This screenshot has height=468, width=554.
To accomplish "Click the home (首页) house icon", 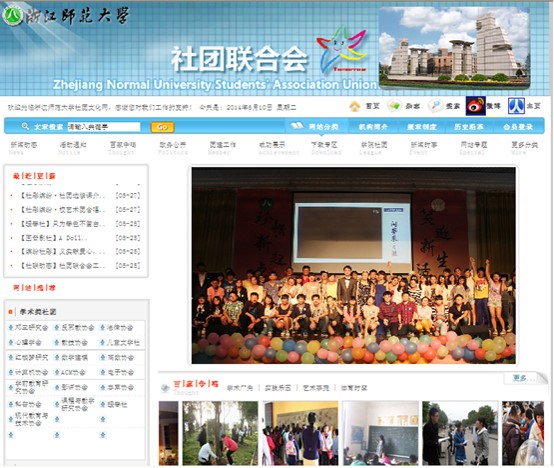I will [354, 106].
